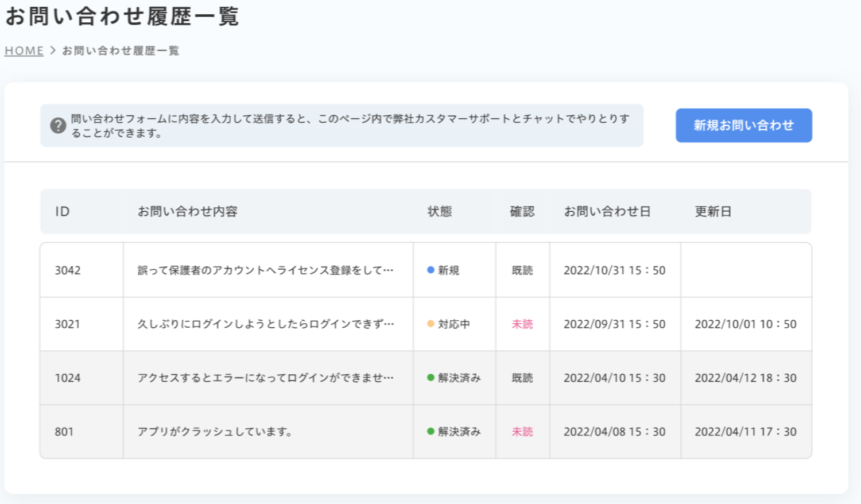Click update date 2022/10/01 10:50

[746, 324]
